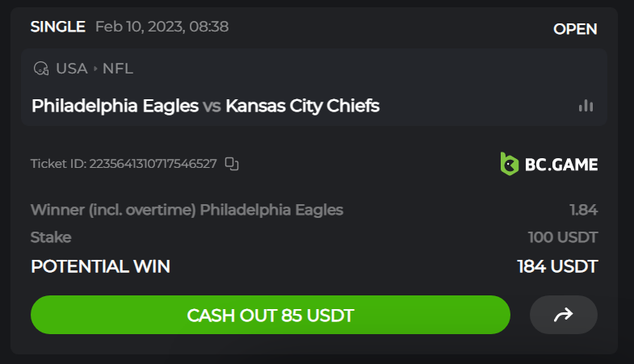Click the 184 USDT potential win amount

click(557, 266)
